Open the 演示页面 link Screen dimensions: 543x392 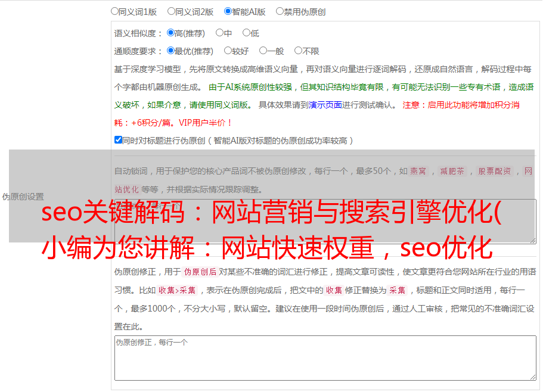(x=325, y=105)
